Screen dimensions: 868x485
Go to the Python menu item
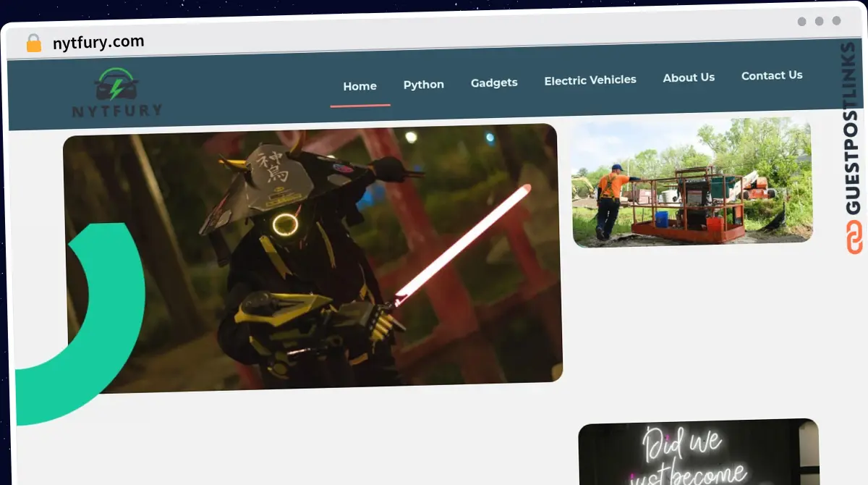coord(424,85)
